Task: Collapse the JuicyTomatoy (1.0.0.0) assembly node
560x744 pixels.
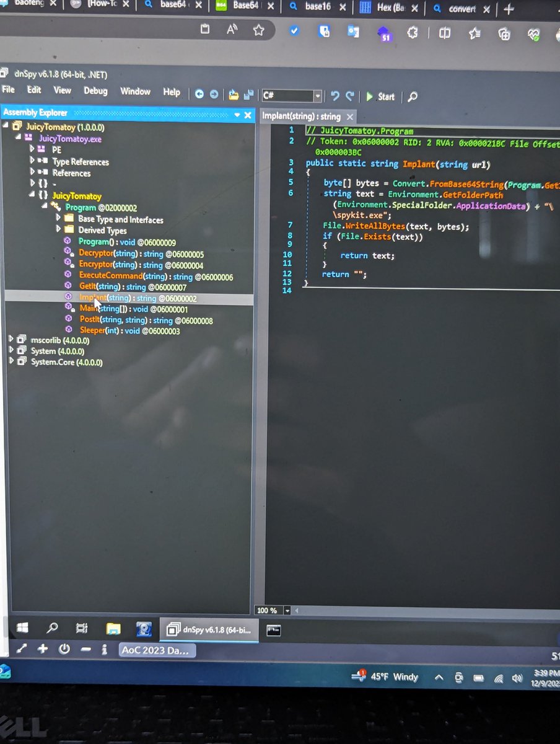Action: point(6,126)
